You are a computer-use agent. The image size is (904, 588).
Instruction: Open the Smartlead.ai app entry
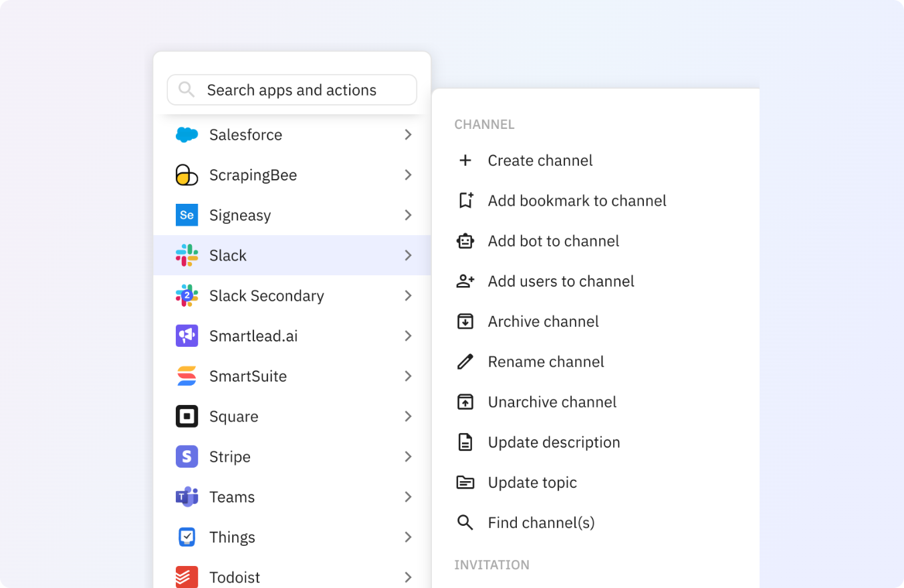pos(292,336)
